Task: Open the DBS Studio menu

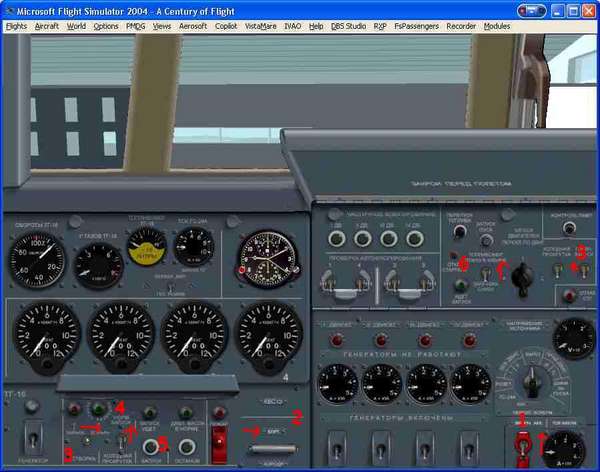Action: 348,26
